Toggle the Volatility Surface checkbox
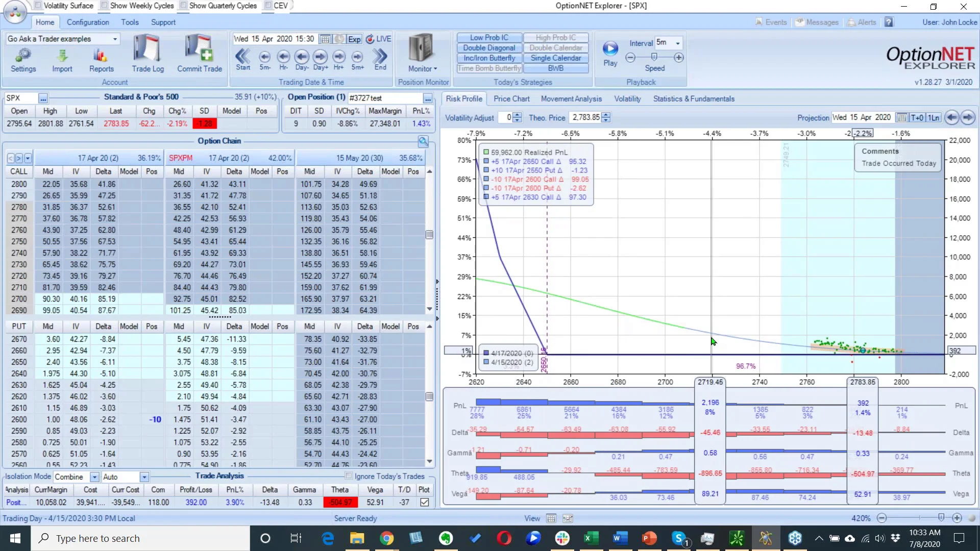 (x=38, y=6)
